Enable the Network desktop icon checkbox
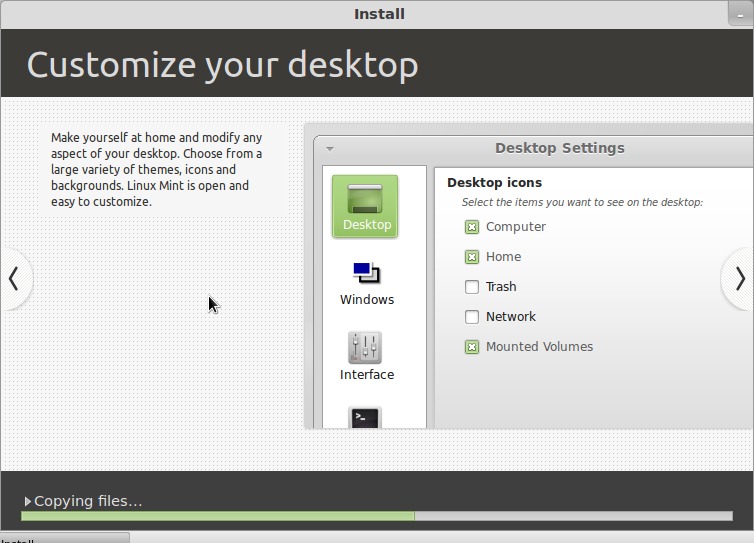Viewport: 754px width, 543px height. pos(472,317)
